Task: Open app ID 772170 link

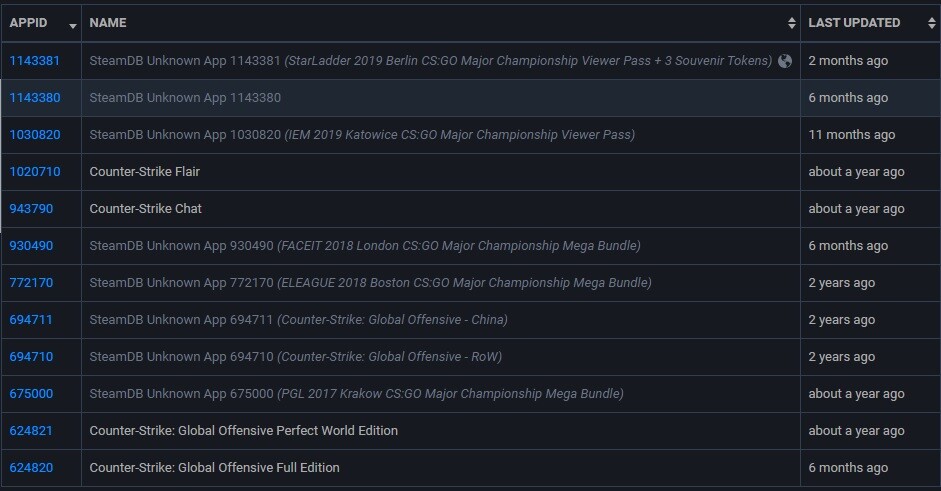Action: click(x=31, y=283)
